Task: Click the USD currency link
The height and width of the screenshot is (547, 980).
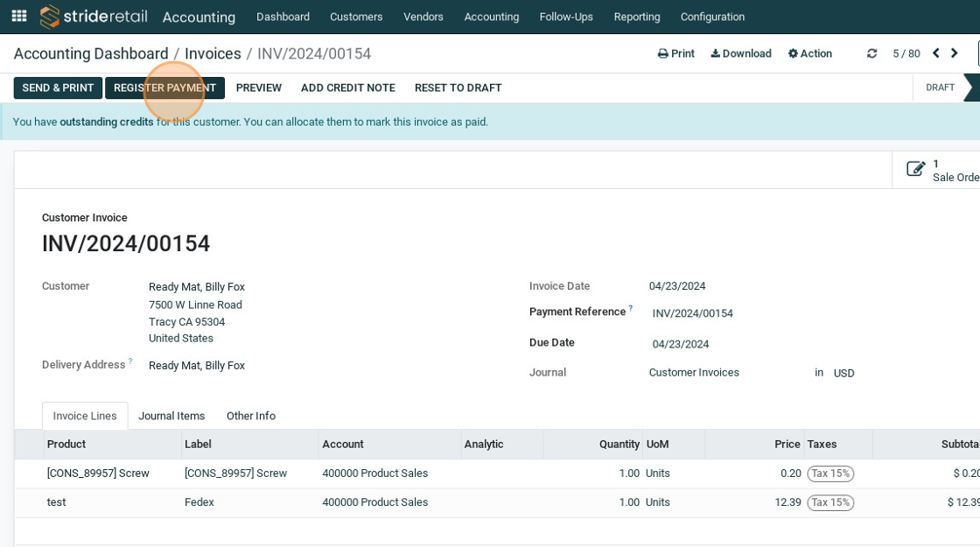Action: [843, 373]
